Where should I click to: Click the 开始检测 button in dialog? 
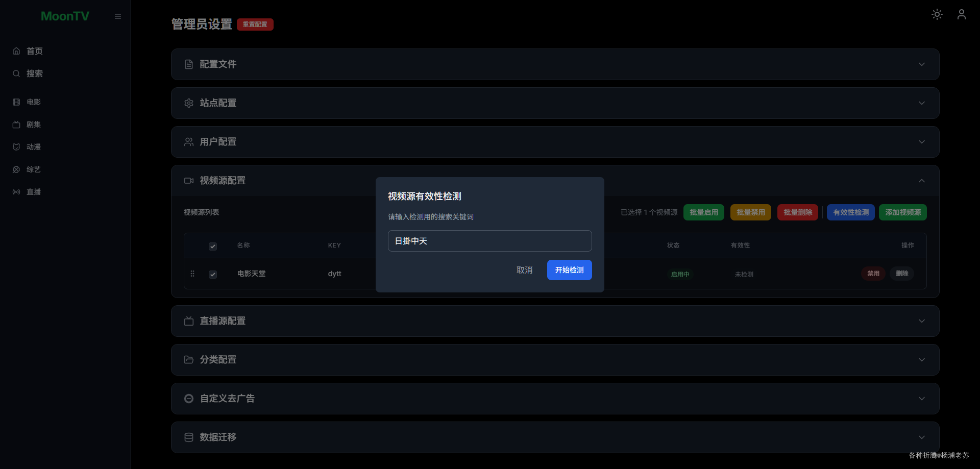point(569,270)
